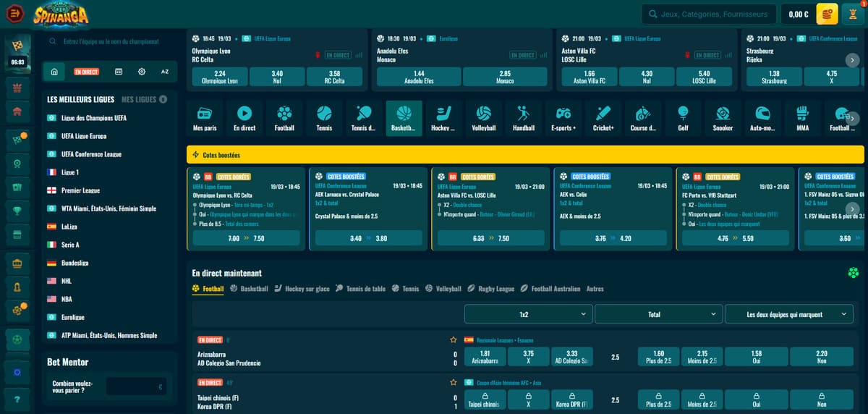Favorite the Ariznabarra match with star
The image size is (868, 414).
pyautogui.click(x=454, y=339)
